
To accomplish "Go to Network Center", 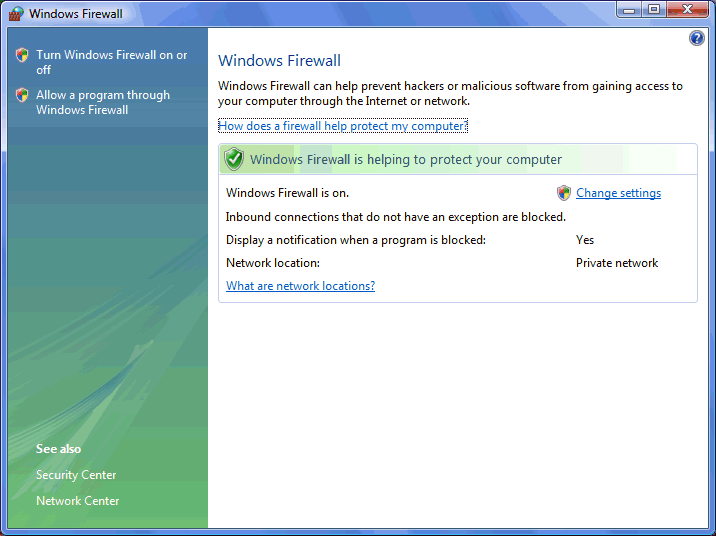I will click(78, 501).
